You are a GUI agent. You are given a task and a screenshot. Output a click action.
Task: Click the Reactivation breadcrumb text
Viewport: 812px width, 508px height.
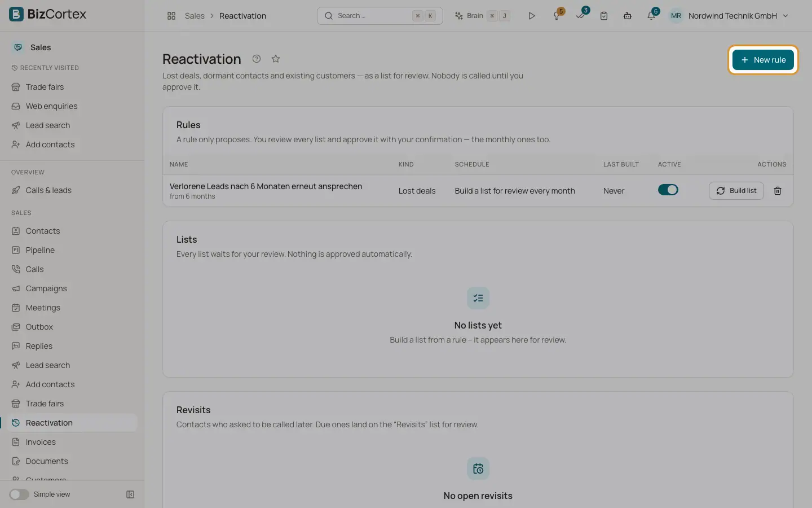click(x=242, y=16)
